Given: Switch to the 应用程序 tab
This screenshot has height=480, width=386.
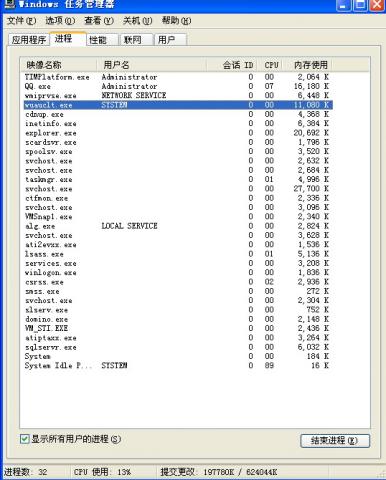Looking at the screenshot, I should [x=29, y=40].
